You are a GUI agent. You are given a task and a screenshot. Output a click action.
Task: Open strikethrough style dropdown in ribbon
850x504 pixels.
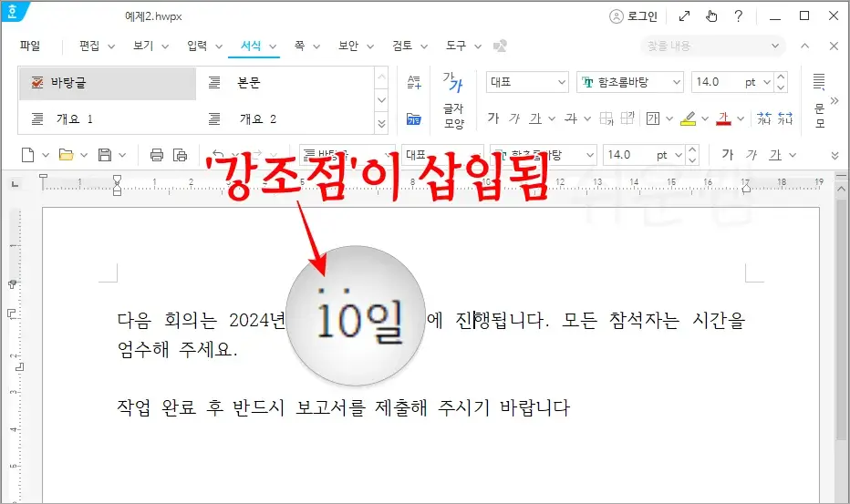pyautogui.click(x=587, y=118)
